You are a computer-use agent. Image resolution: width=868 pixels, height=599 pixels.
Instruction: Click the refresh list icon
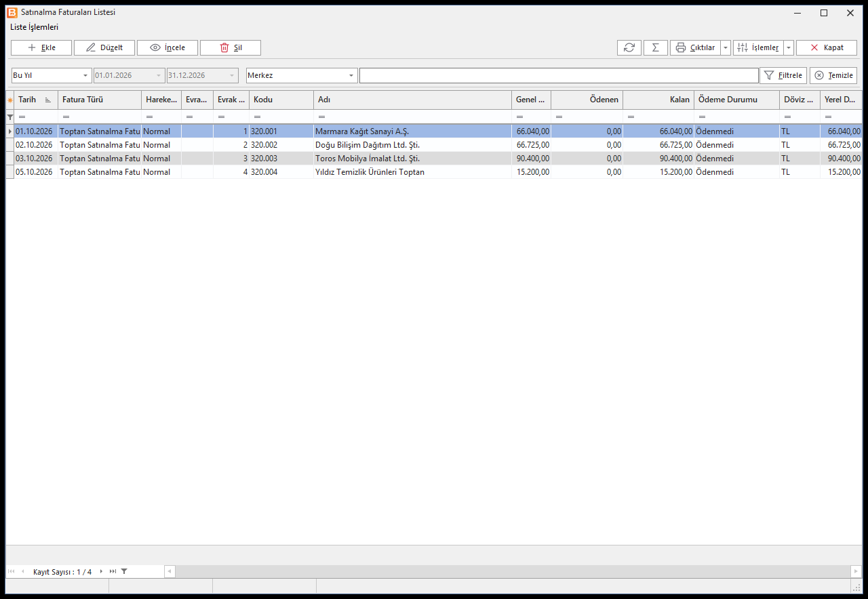[x=629, y=47]
